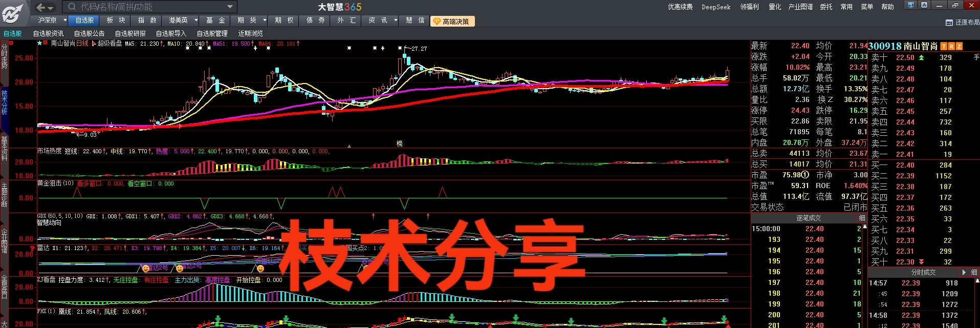The width and height of the screenshot is (980, 328).
Task: Open 自选股管理 sub-tab
Action: click(x=212, y=33)
